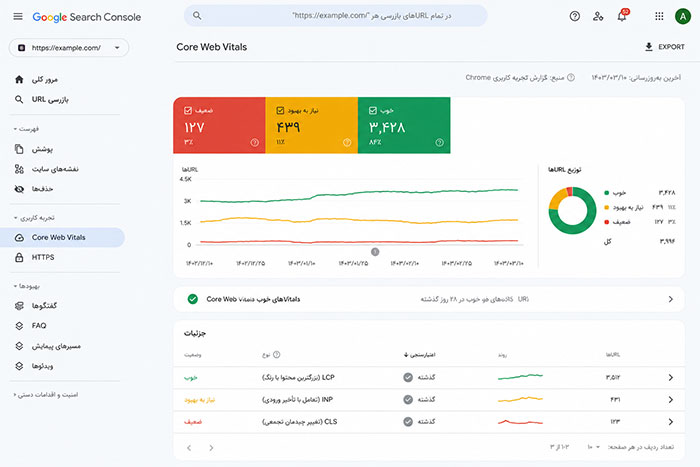This screenshot has width=700, height=467.
Task: Click the page icon beside پوشش
Action: 19,149
